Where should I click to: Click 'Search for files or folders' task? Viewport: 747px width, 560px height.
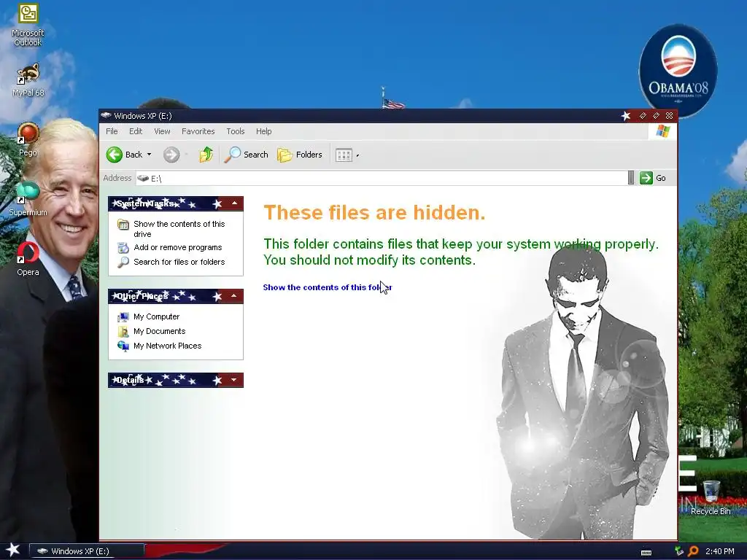pyautogui.click(x=179, y=262)
